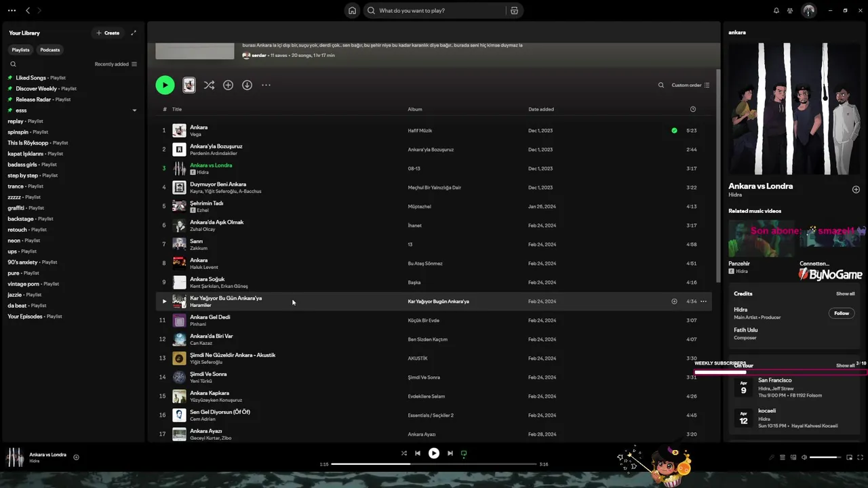Open the user profile avatar
This screenshot has width=868, height=488.
coord(808,10)
